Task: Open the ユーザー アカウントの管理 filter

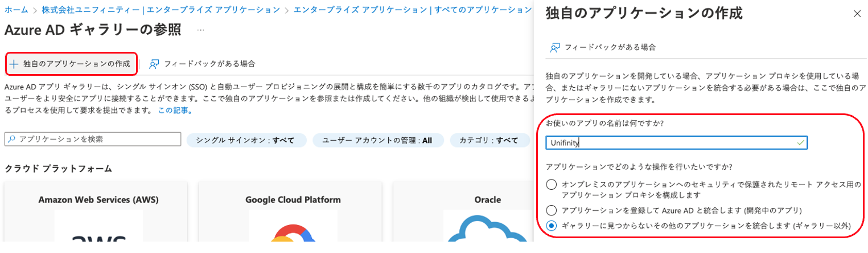Action: point(377,140)
